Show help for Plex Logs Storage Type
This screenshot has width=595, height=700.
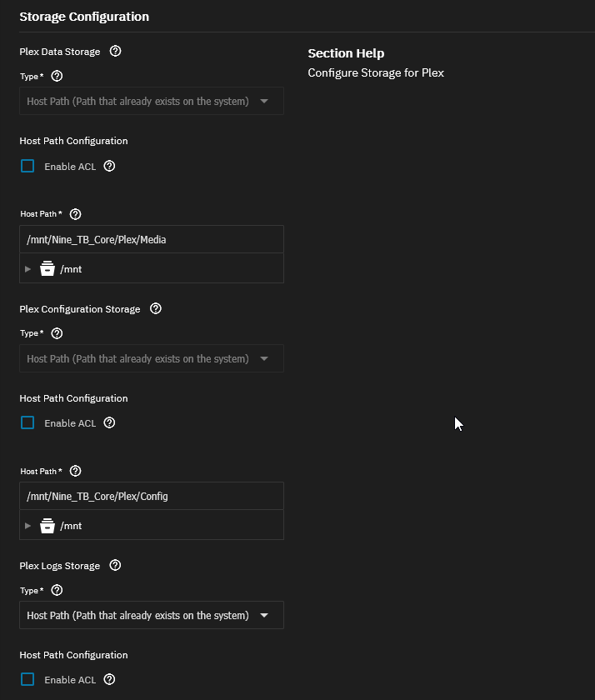point(57,590)
